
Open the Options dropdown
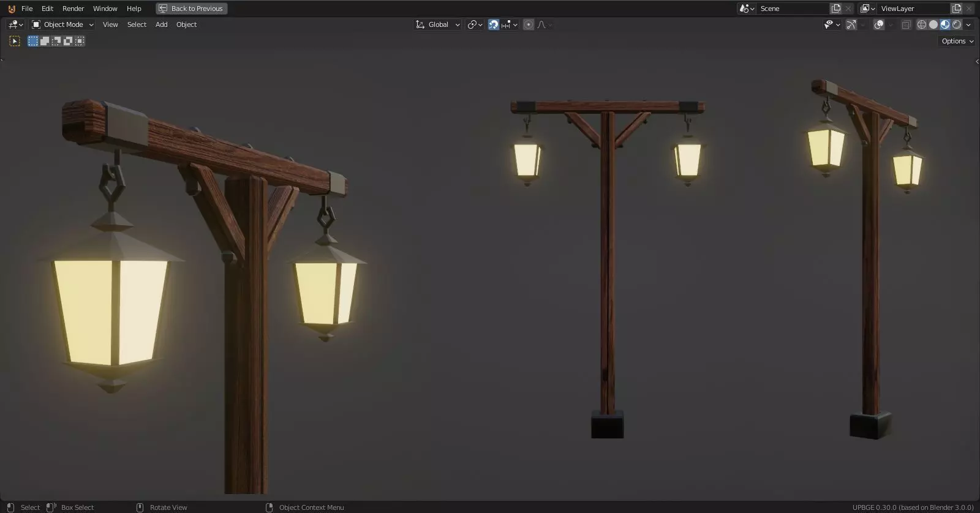coord(957,41)
